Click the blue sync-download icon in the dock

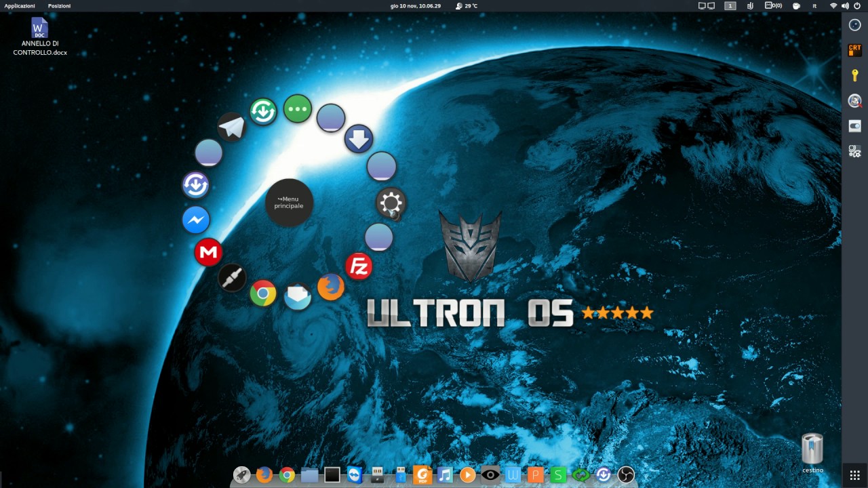[604, 475]
